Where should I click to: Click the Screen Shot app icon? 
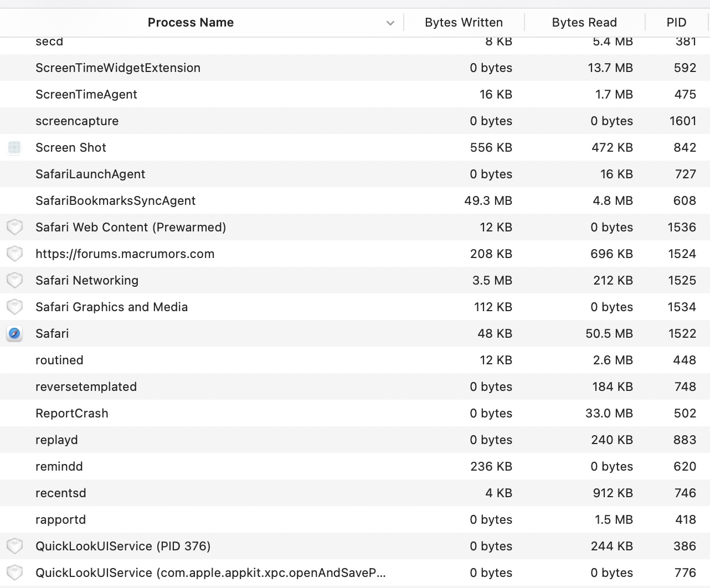(x=14, y=147)
